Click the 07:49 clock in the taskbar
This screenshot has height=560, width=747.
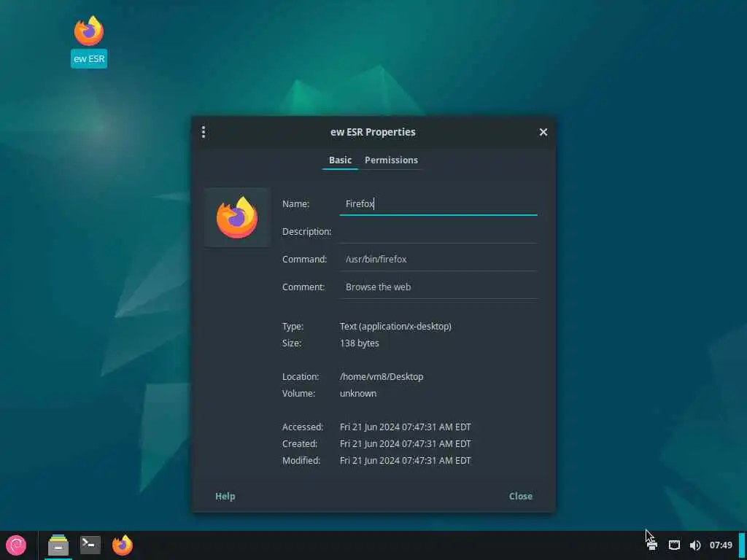(721, 545)
